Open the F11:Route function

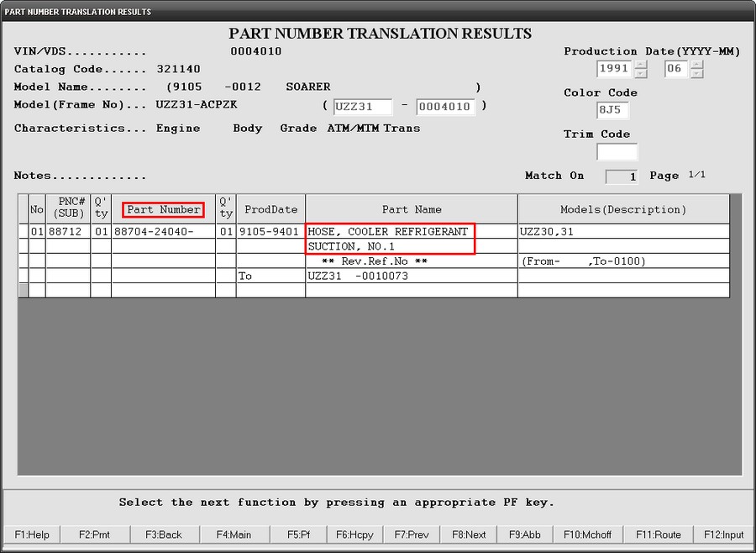point(658,535)
